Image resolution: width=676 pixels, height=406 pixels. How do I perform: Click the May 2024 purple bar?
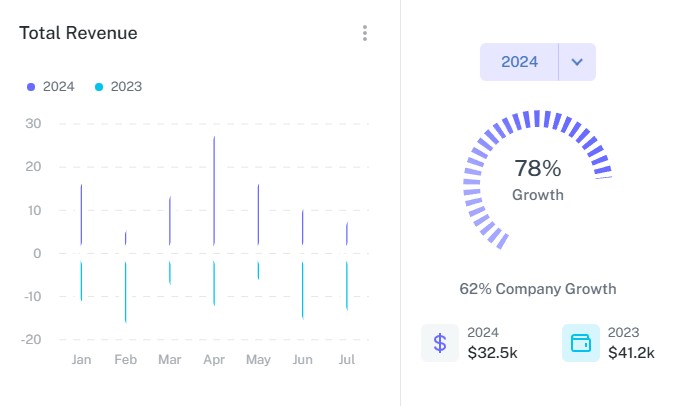pos(258,214)
